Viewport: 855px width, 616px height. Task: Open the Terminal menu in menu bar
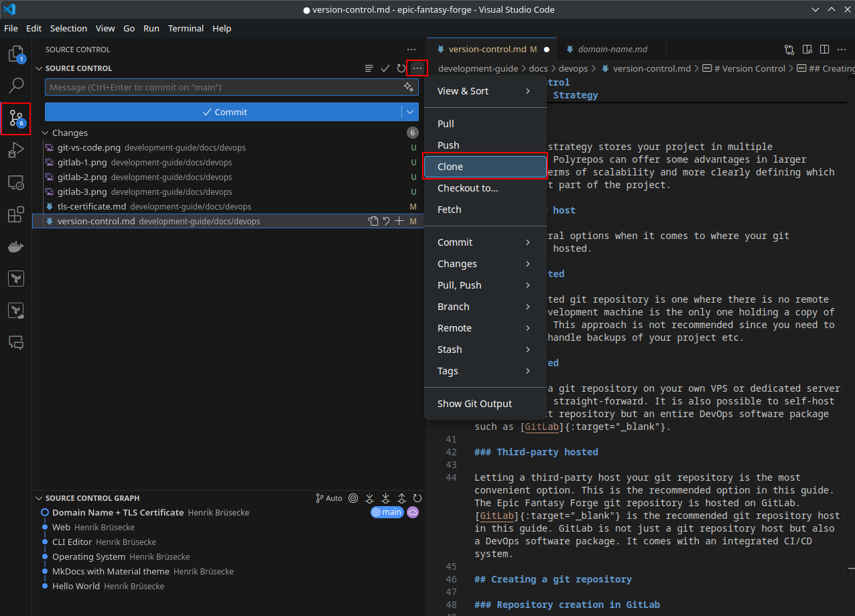186,28
